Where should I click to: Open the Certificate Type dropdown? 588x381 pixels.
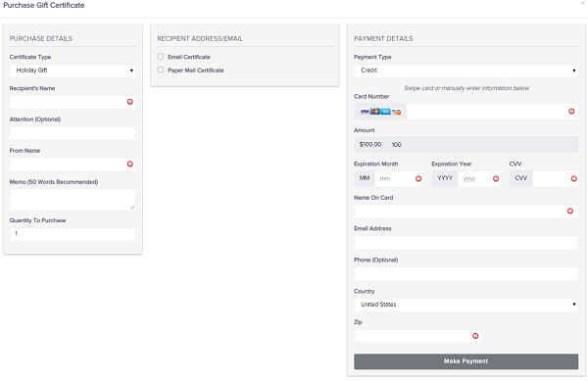point(73,71)
